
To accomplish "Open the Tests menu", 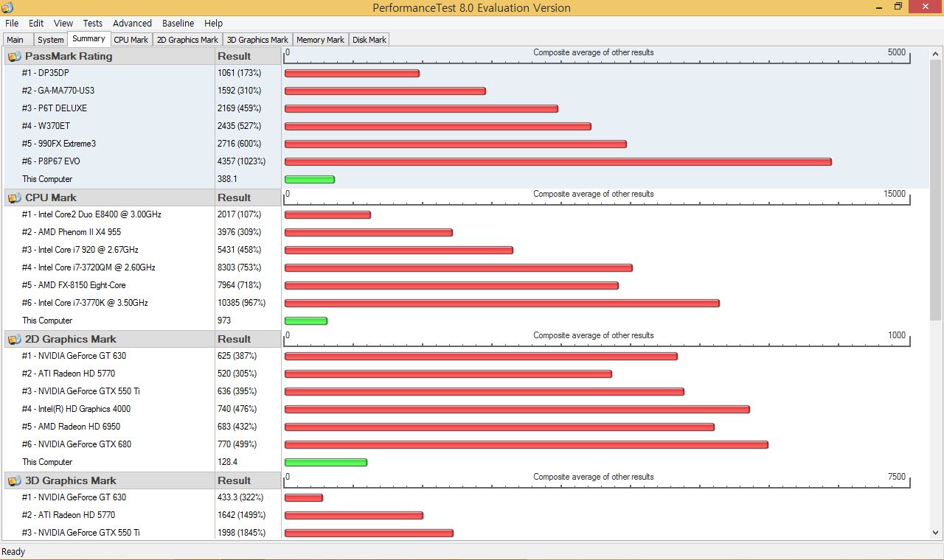I will click(x=93, y=24).
